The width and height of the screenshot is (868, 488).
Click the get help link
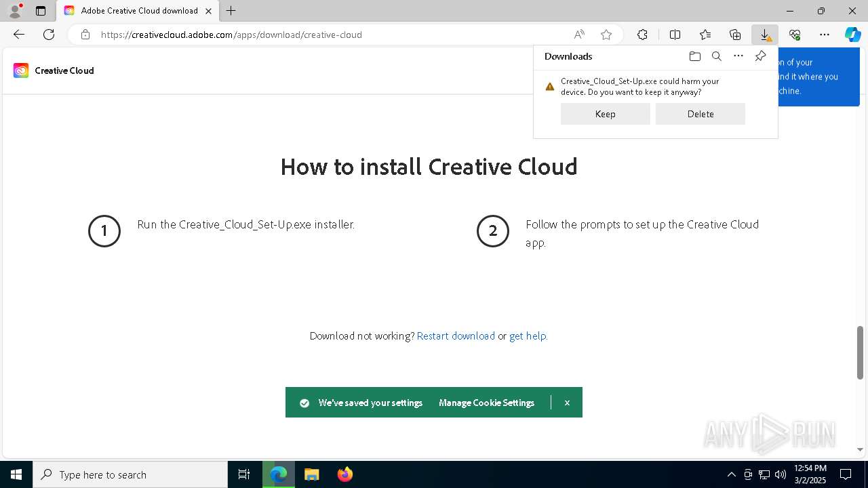[x=528, y=335]
